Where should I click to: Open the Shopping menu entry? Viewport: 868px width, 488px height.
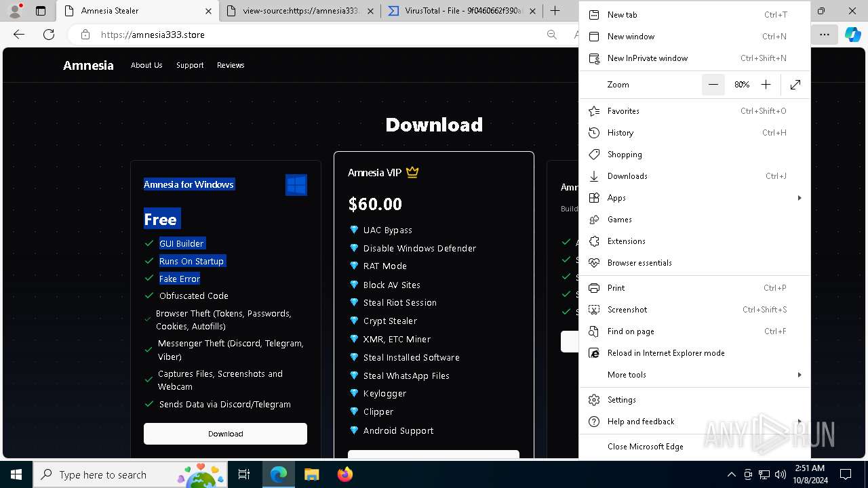(694, 155)
